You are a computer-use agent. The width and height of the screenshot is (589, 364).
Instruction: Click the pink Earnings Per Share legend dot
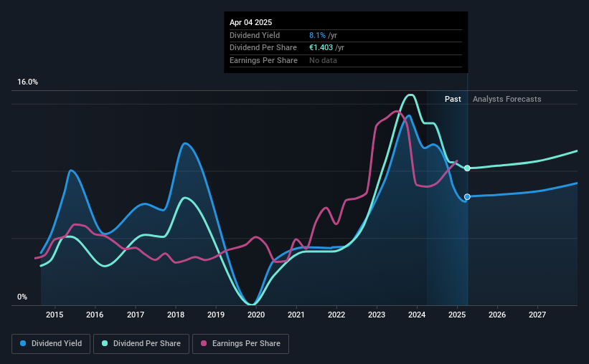coord(204,343)
